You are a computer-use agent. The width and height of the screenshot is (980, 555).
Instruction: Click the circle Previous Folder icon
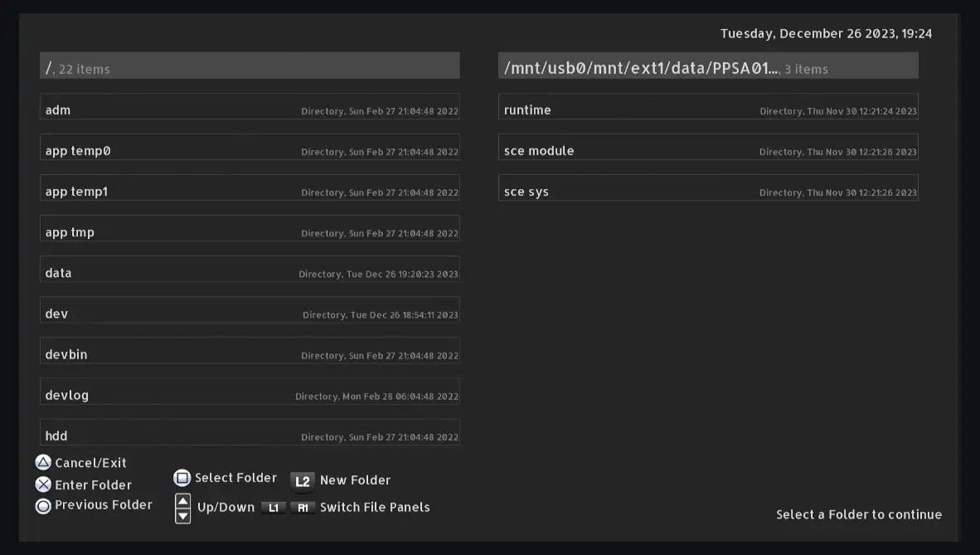click(x=43, y=505)
